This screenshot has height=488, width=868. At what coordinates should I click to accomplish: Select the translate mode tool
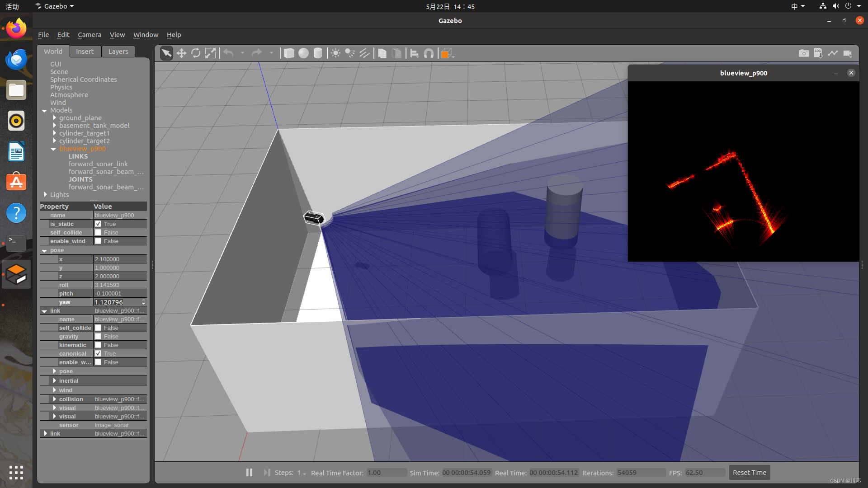pos(181,53)
